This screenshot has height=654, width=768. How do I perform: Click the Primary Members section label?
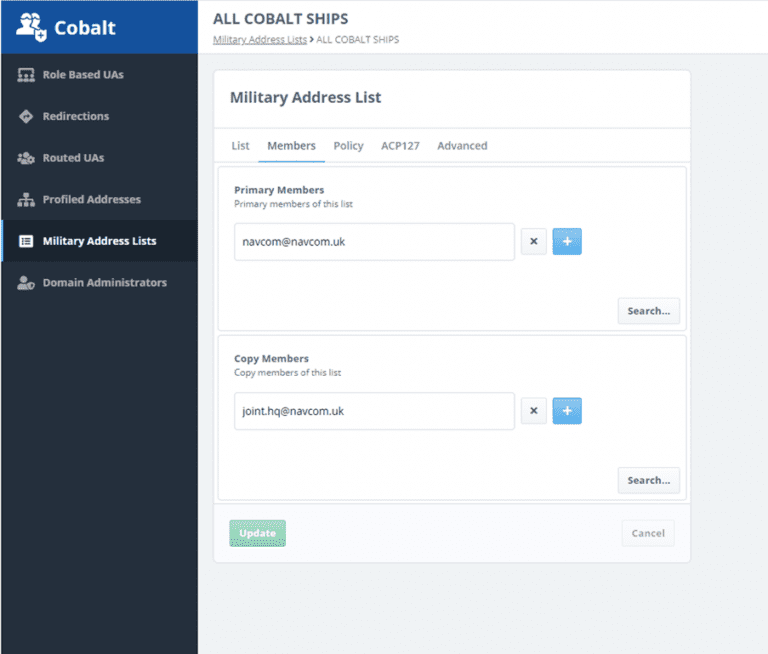coord(279,190)
